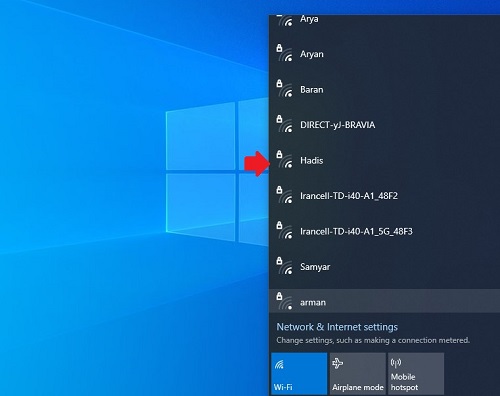Click the Wi-Fi icon next to Samyar
The width and height of the screenshot is (500, 396).
[284, 266]
